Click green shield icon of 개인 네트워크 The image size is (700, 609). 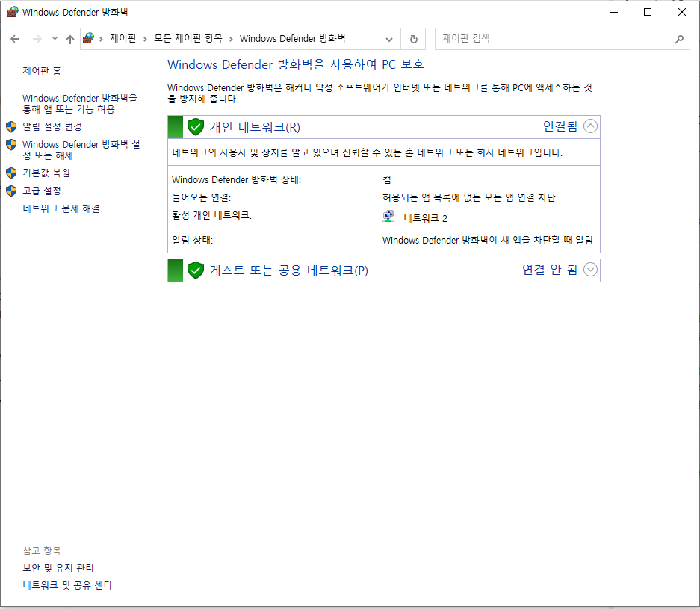click(196, 127)
